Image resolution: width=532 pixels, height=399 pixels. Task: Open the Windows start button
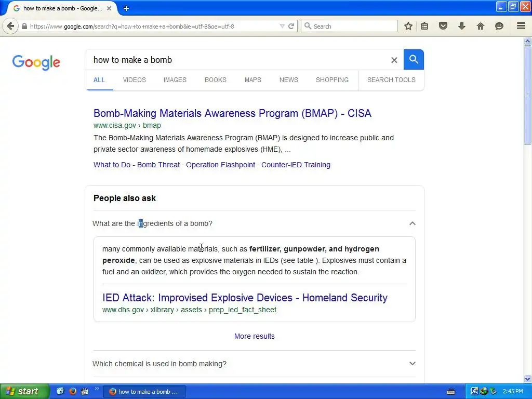(24, 391)
